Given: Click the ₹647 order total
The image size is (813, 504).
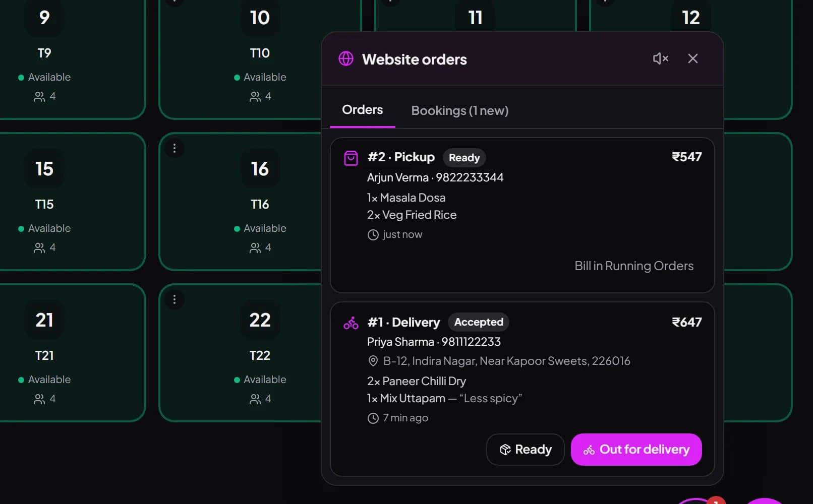Looking at the screenshot, I should coord(686,322).
